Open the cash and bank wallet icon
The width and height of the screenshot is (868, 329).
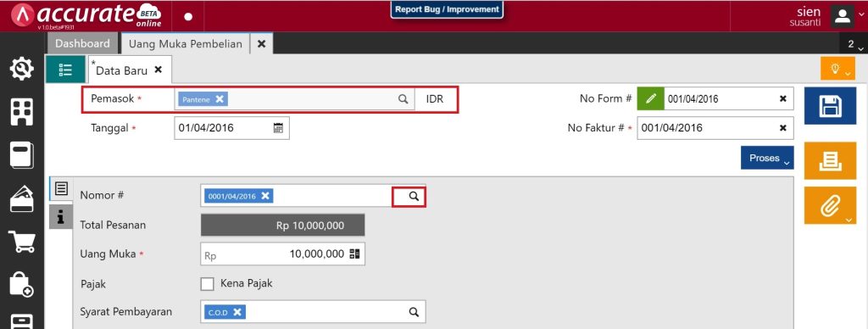(22, 199)
